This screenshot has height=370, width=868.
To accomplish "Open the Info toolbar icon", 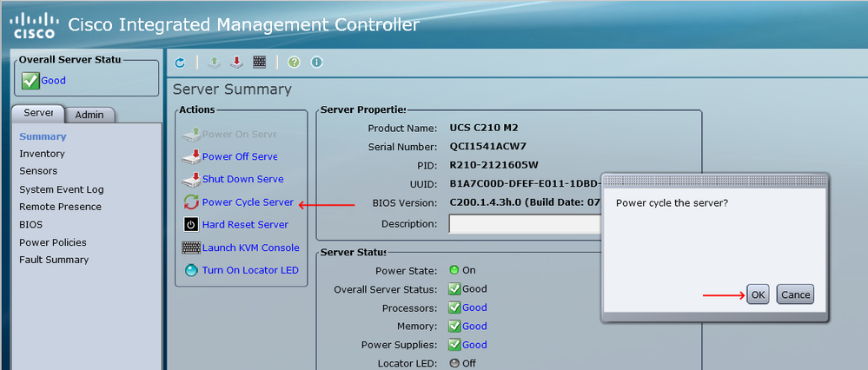I will point(316,63).
